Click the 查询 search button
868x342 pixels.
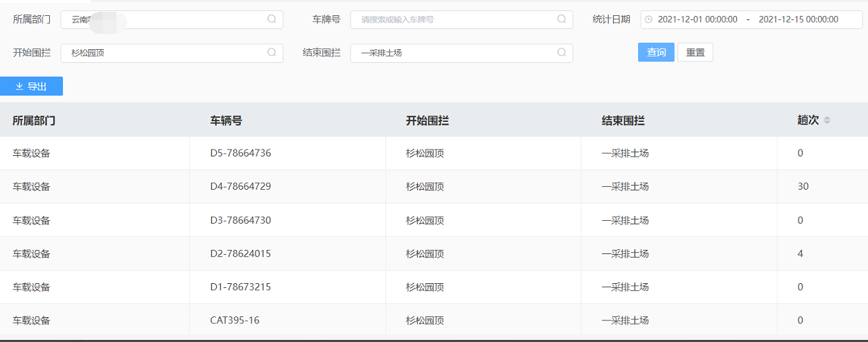coord(656,53)
